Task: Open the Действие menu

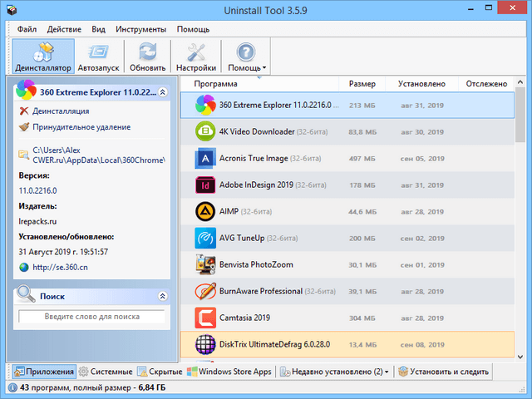Action: pyautogui.click(x=64, y=28)
